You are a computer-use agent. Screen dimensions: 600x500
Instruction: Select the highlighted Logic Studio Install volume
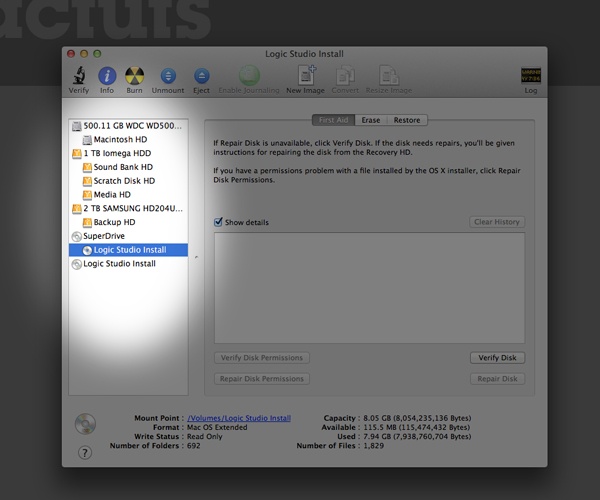(128, 250)
